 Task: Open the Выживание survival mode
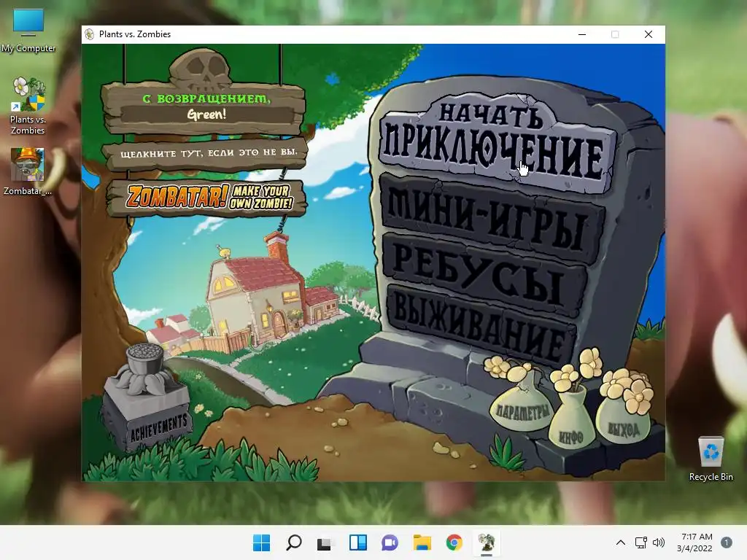[481, 324]
